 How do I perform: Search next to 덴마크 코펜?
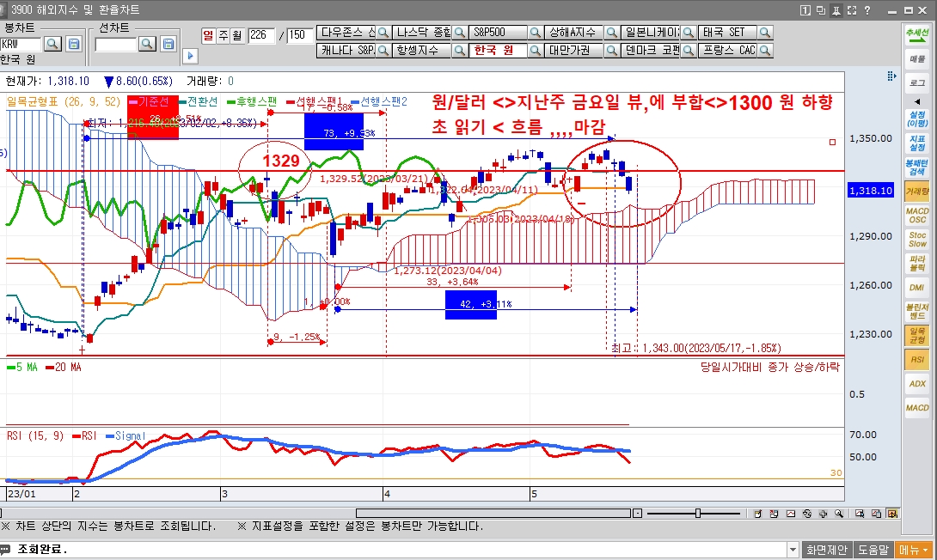pos(689,51)
